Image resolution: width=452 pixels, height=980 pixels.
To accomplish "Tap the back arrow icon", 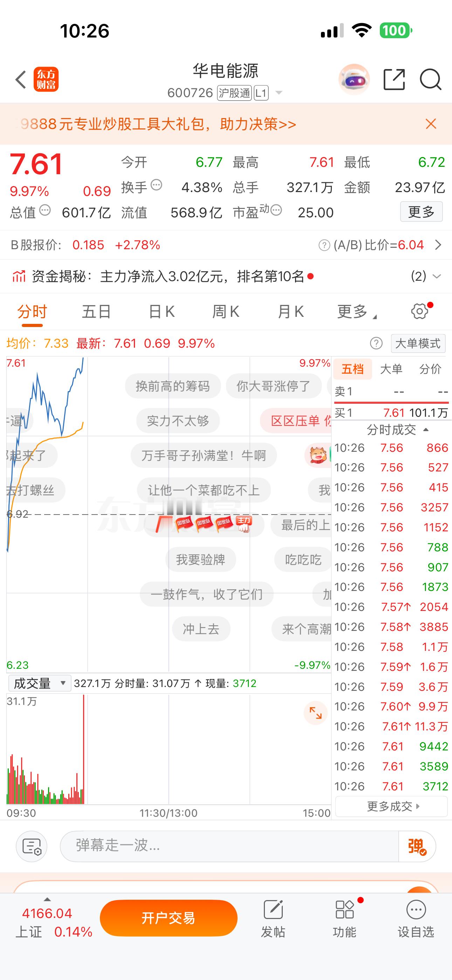I will (x=21, y=80).
